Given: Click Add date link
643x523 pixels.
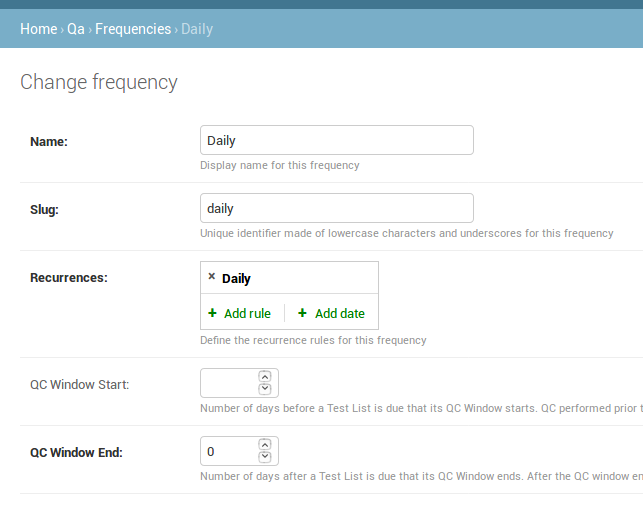Looking at the screenshot, I should pos(340,313).
